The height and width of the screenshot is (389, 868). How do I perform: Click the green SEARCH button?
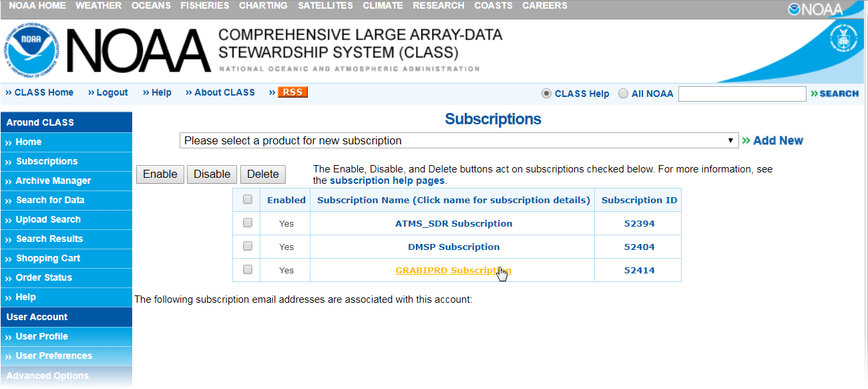pyautogui.click(x=835, y=94)
